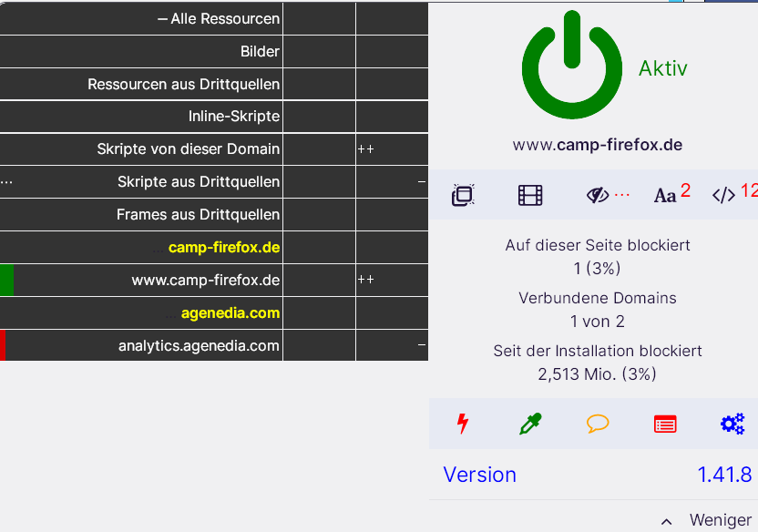Click Frames aus Drittquellen label
The image size is (758, 532).
(199, 214)
